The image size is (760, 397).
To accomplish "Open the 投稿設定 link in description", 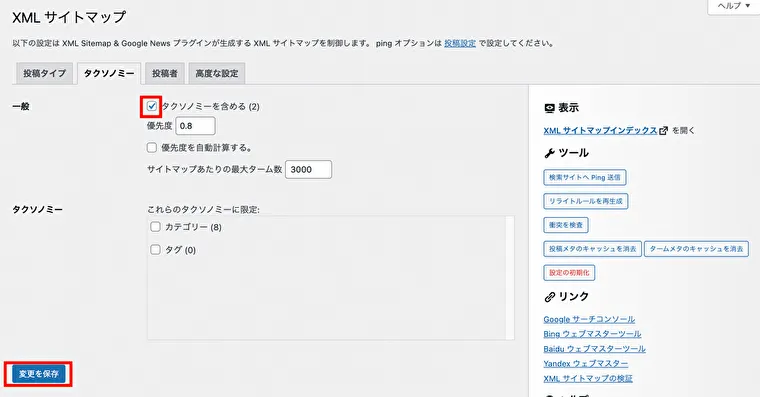I will coord(460,43).
